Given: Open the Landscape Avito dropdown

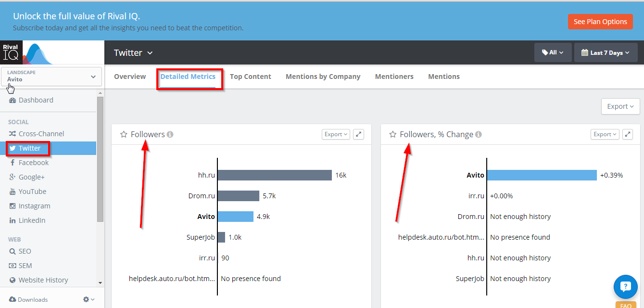Looking at the screenshot, I should coord(51,77).
